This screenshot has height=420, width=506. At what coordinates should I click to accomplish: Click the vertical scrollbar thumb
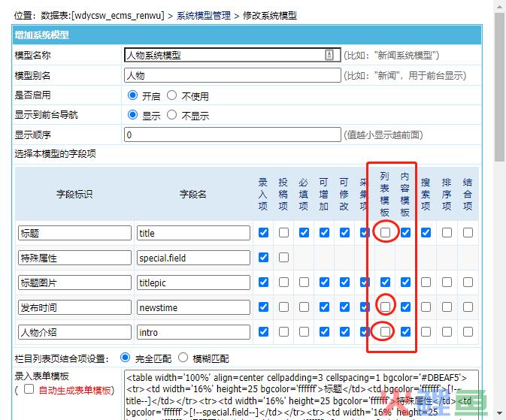pyautogui.click(x=499, y=87)
